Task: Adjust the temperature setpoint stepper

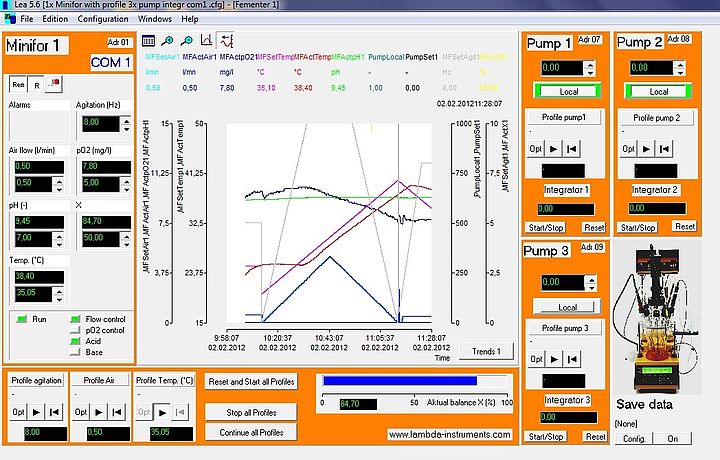Action: point(58,294)
